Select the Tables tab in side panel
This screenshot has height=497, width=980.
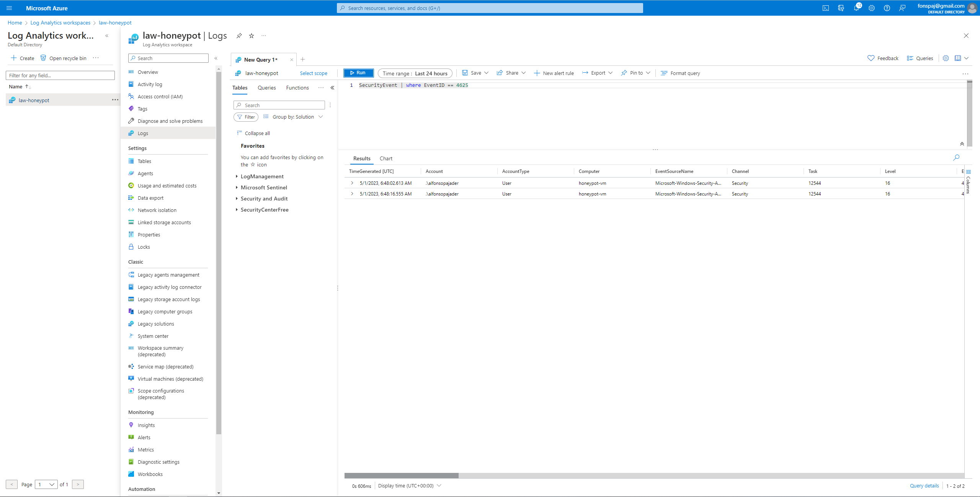coord(240,88)
